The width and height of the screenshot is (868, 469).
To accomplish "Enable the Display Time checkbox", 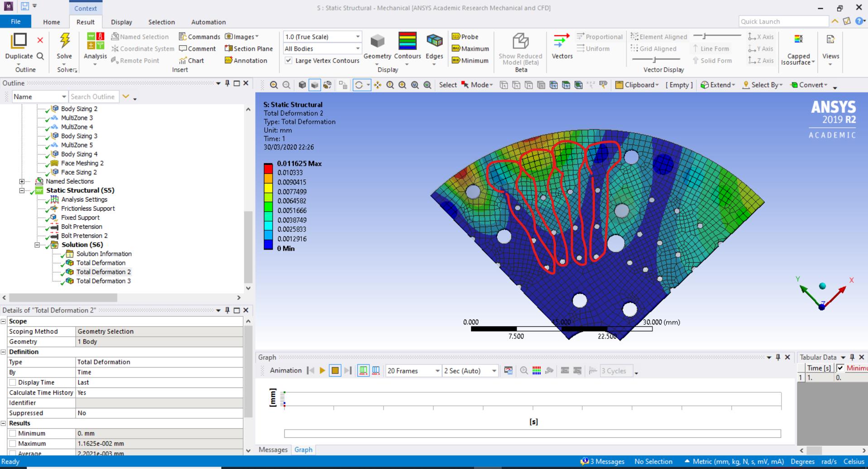I will [13, 382].
